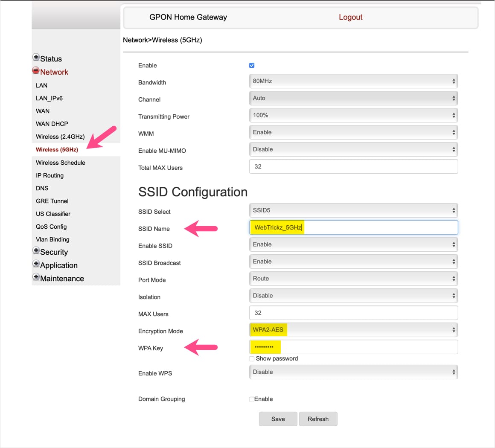Expand the Maintenance section plus icon

[36, 277]
